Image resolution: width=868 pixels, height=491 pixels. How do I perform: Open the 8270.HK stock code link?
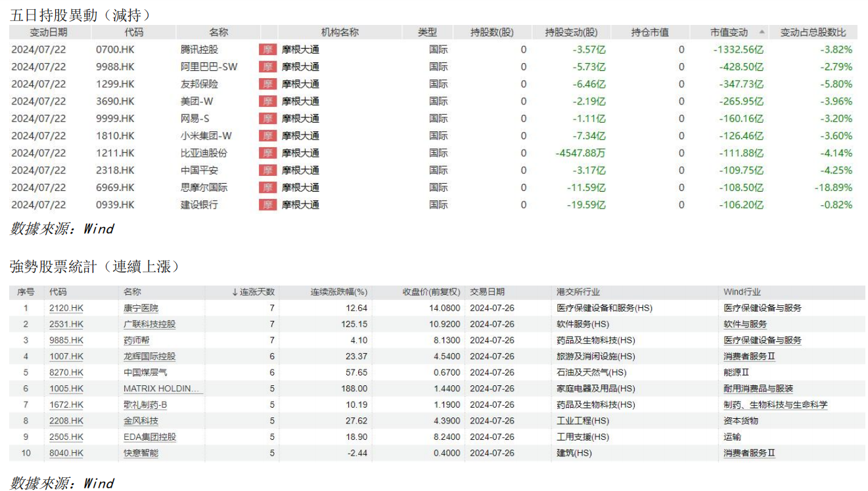point(66,372)
